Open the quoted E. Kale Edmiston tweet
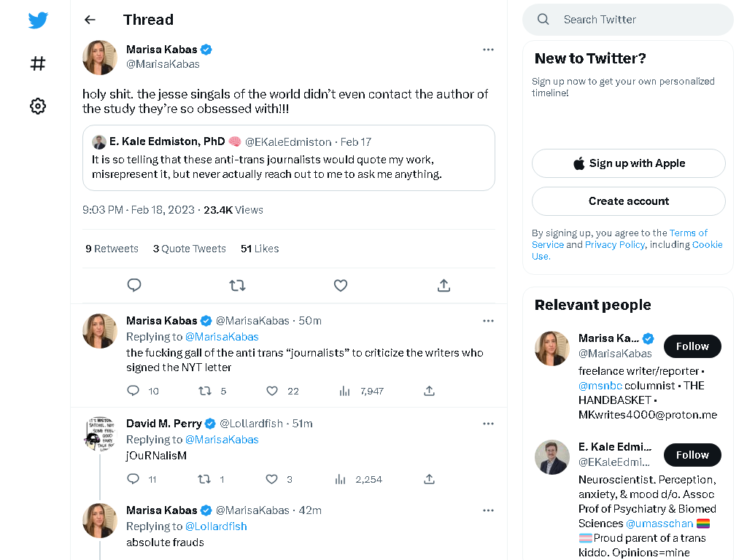Viewport: 747px width, 560px height. click(x=289, y=158)
